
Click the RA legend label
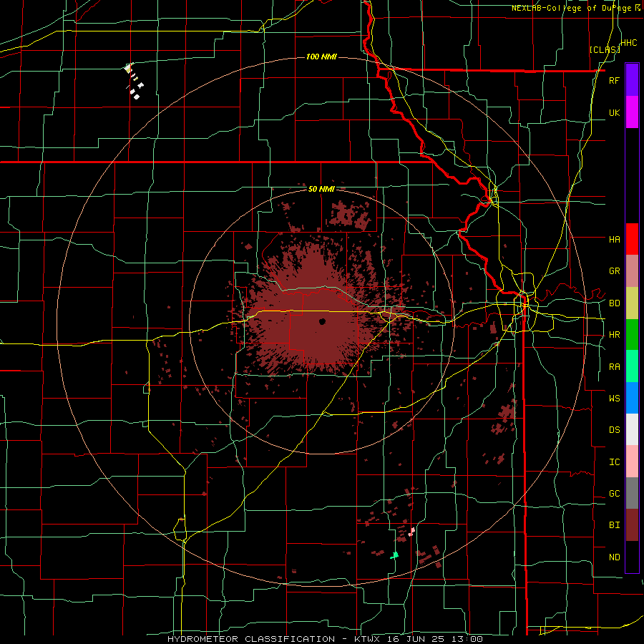tap(614, 367)
